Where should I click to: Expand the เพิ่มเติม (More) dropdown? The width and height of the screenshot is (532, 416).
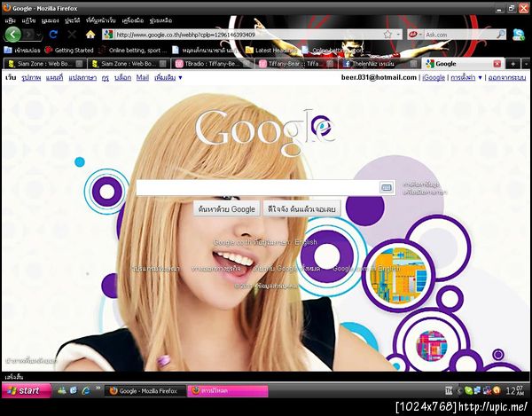[168, 78]
